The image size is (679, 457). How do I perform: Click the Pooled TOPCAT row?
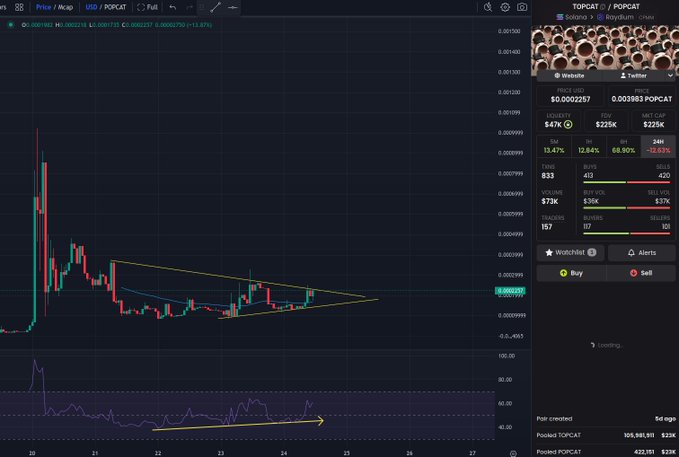click(x=606, y=435)
